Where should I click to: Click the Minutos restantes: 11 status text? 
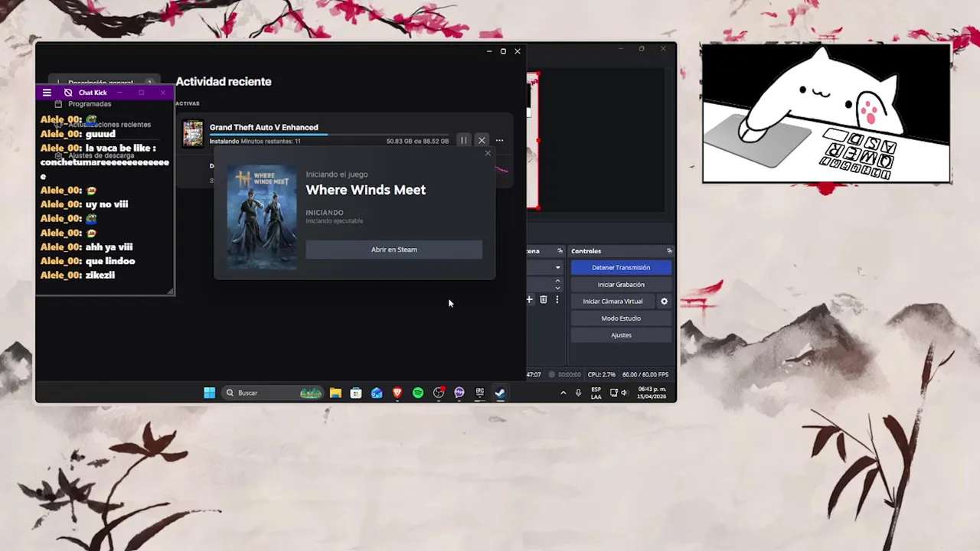pyautogui.click(x=270, y=142)
